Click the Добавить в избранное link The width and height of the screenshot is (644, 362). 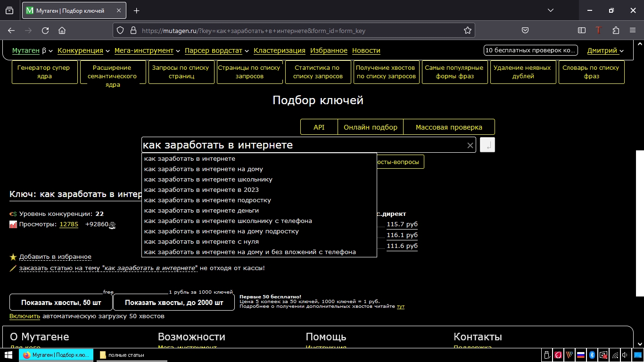pos(55,257)
